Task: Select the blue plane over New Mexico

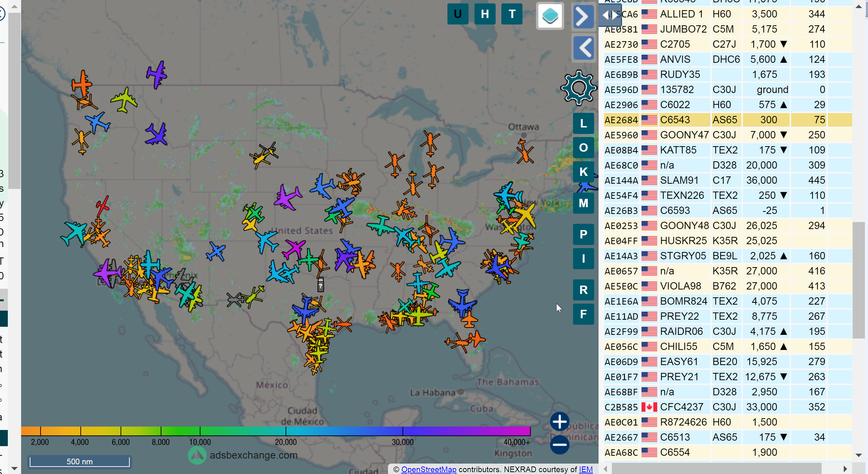Action: point(216,252)
